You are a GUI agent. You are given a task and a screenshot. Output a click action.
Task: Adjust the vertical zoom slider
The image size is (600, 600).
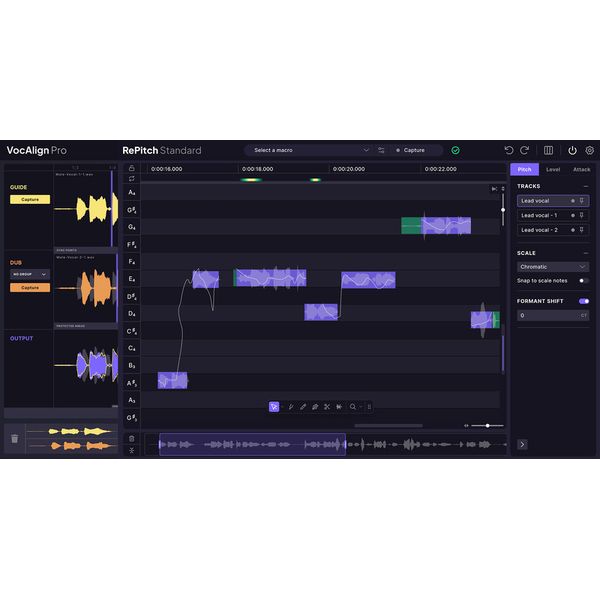(x=503, y=210)
